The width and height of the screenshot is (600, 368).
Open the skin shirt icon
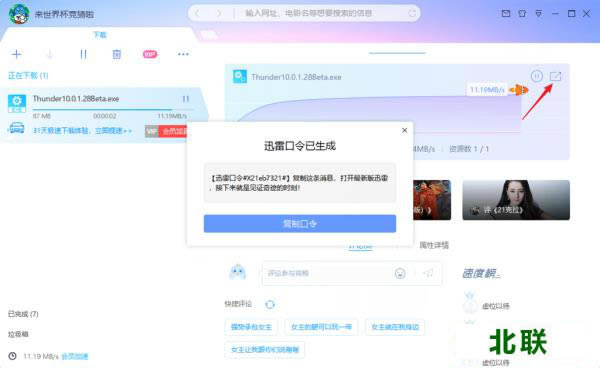(x=522, y=14)
